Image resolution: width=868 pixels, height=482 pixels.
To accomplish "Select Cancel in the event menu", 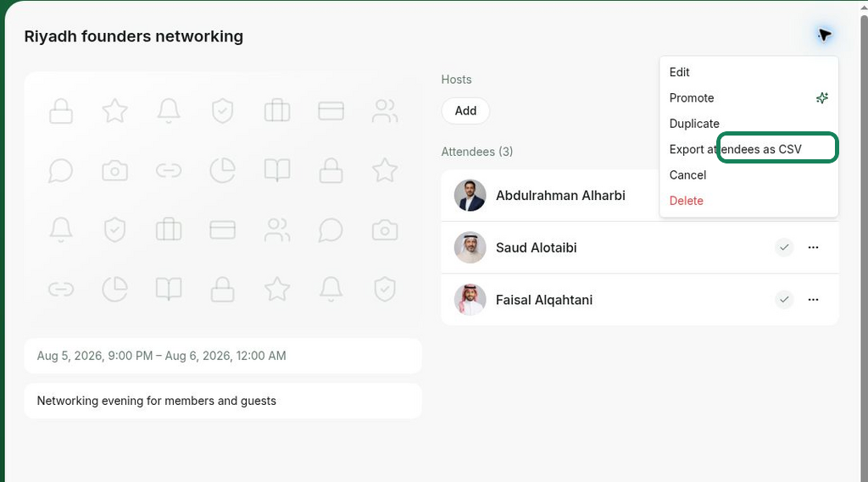I will 748,175.
